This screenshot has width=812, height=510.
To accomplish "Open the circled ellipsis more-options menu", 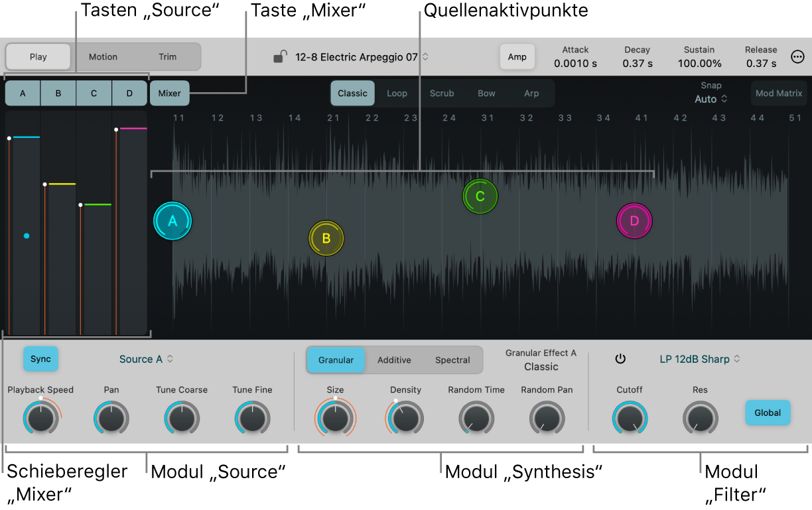I will [798, 57].
